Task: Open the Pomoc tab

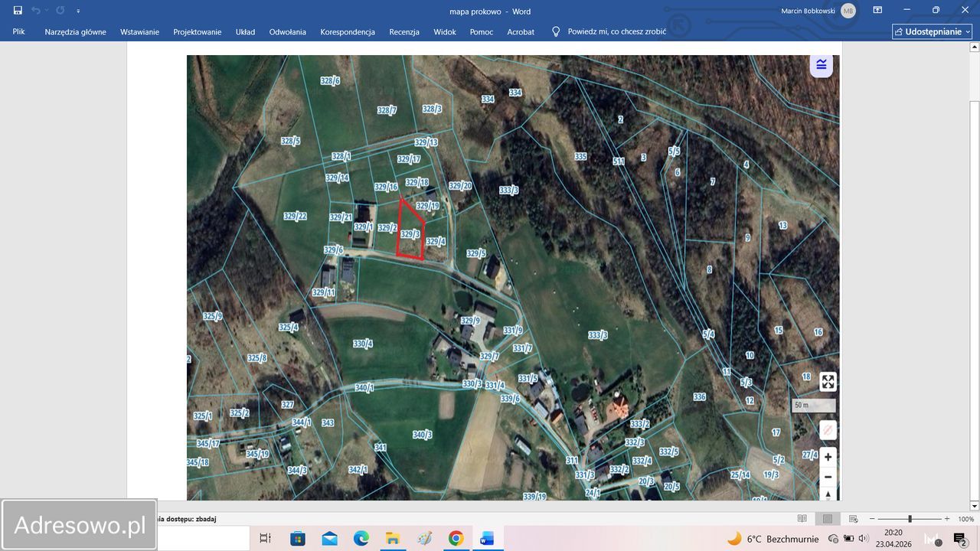Action: click(482, 32)
